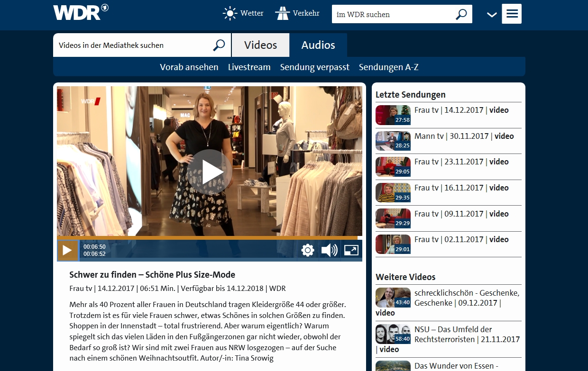Switch to the Audios tab

318,45
